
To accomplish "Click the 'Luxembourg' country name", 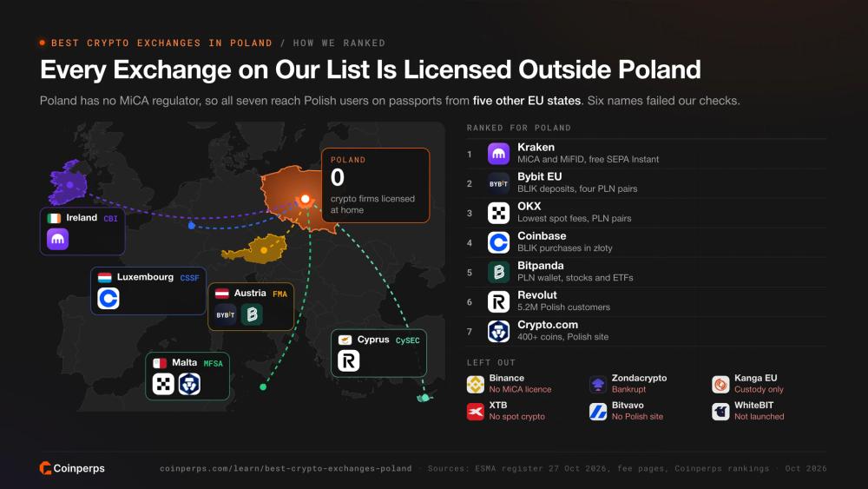I will tap(145, 277).
